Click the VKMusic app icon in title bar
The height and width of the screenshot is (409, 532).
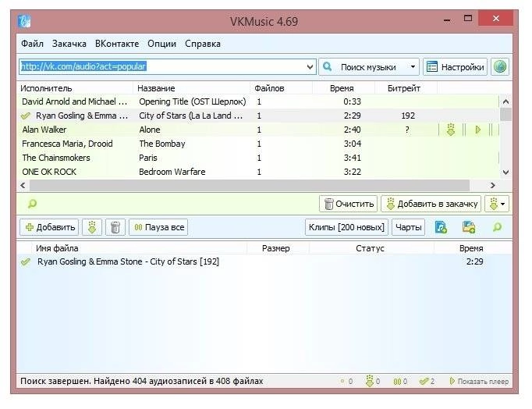click(x=24, y=21)
